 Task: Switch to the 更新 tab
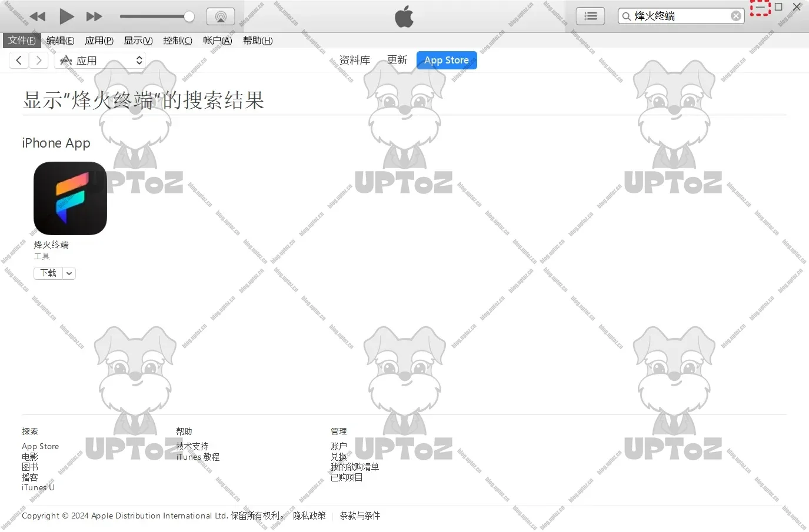pyautogui.click(x=397, y=60)
